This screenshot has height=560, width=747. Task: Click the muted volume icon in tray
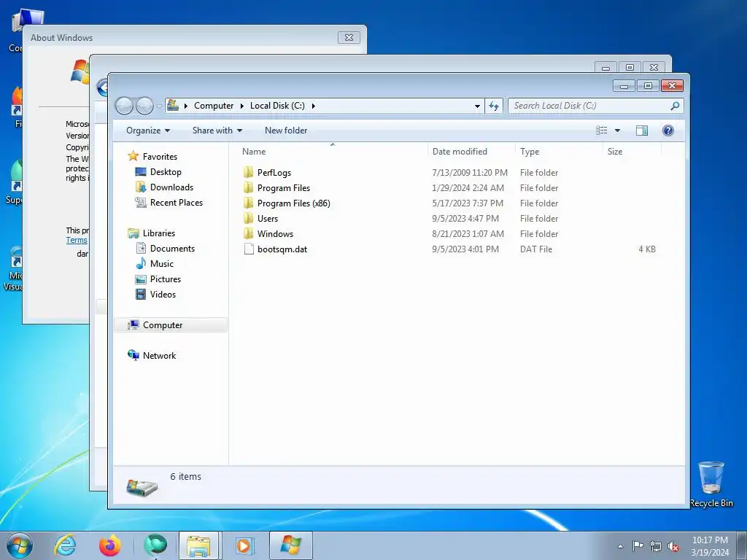tap(673, 546)
